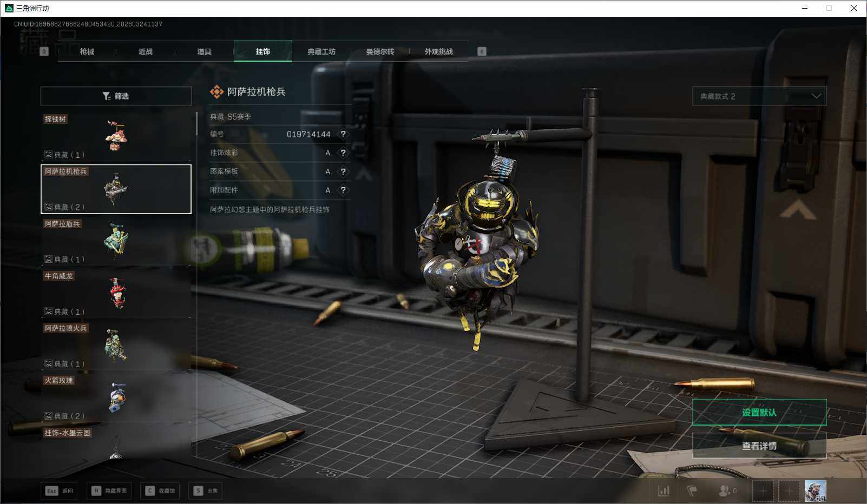This screenshot has width=867, height=504.
Task: Click the 出售 sell button
Action: (x=206, y=491)
